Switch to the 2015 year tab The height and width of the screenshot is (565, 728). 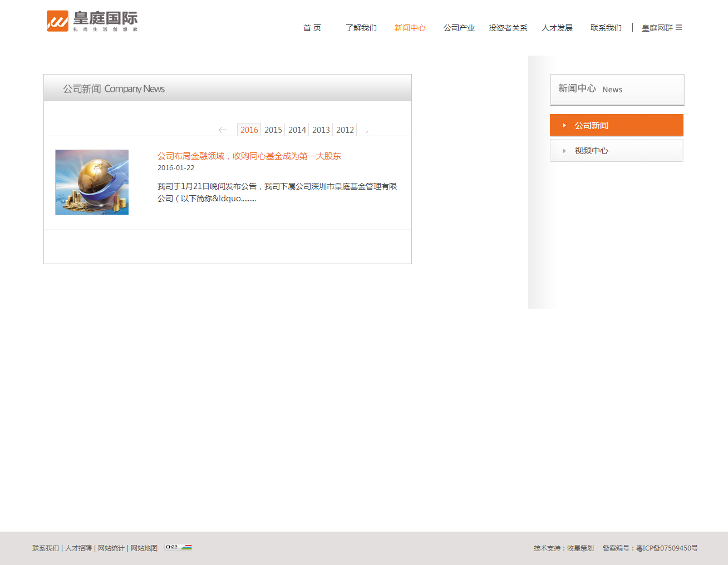click(x=273, y=130)
